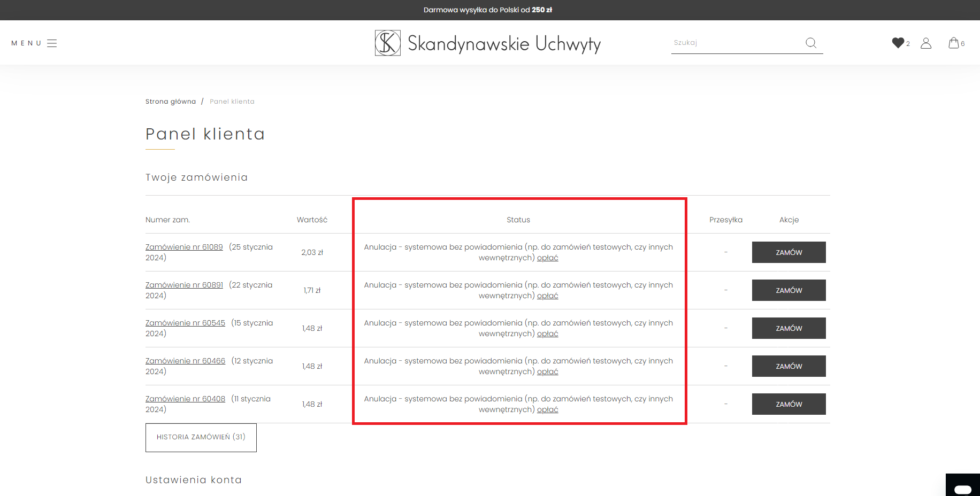Click the 1,71 zł value

tap(312, 290)
